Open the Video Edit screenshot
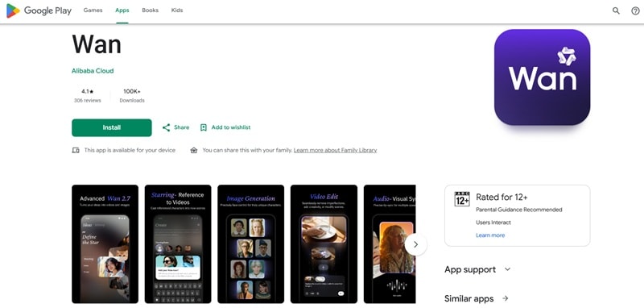This screenshot has height=308, width=644. 324,243
